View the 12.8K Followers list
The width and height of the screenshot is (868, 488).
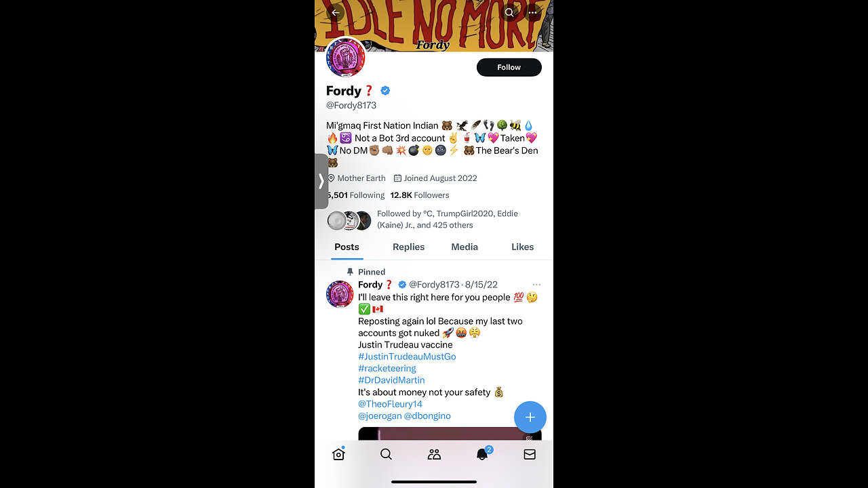pos(420,195)
